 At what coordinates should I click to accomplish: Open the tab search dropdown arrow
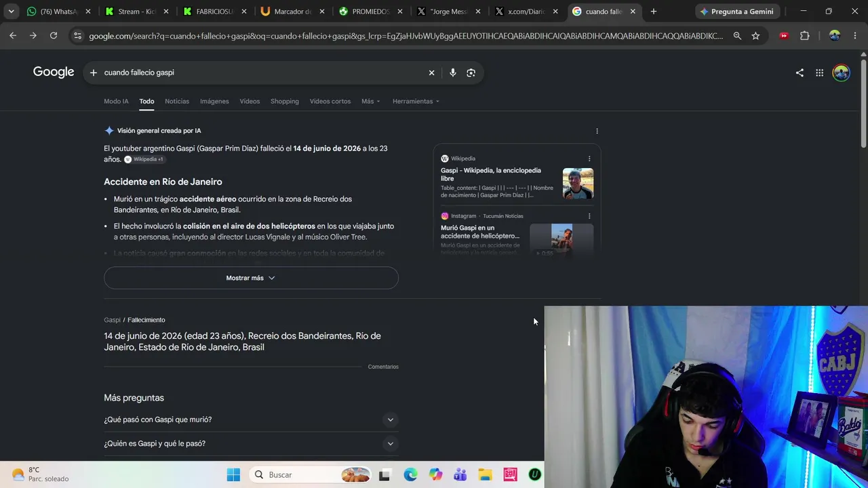[11, 12]
